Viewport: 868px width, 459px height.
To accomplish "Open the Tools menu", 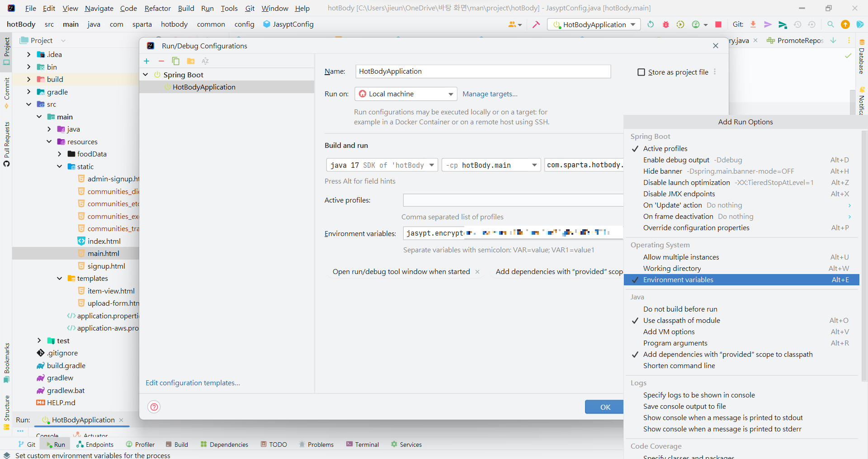I will (x=229, y=8).
